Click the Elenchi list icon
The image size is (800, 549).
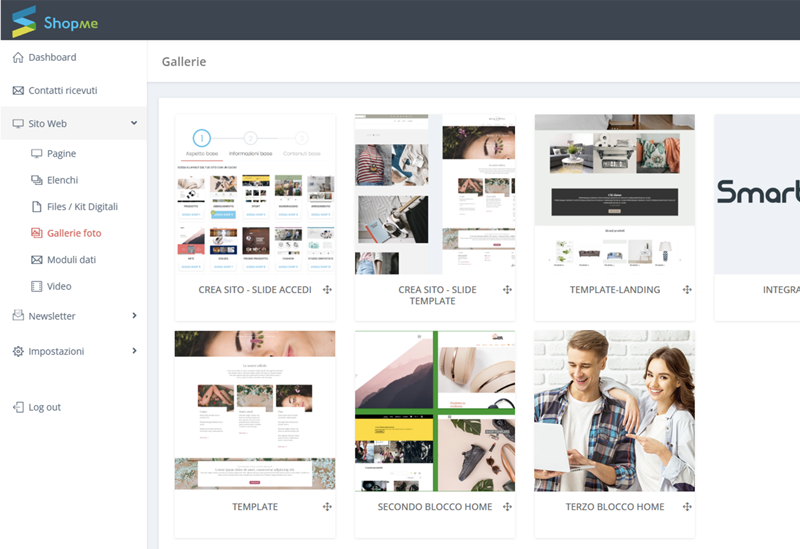click(37, 180)
